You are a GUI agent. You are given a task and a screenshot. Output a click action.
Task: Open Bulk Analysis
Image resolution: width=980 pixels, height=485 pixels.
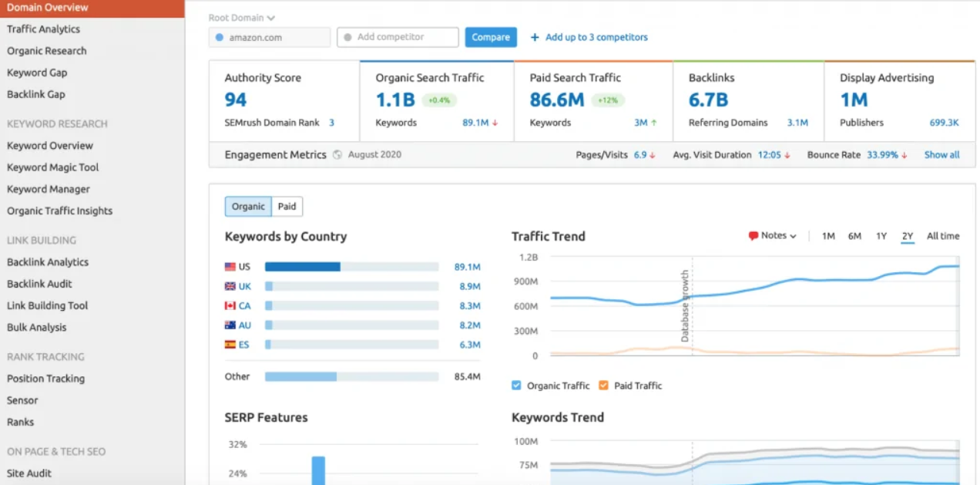[37, 327]
